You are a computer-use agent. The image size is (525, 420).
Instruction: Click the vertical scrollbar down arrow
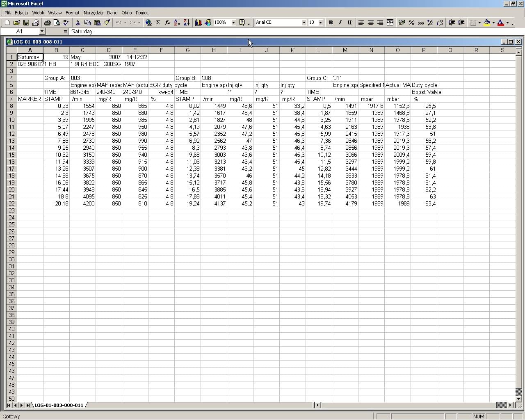518,399
